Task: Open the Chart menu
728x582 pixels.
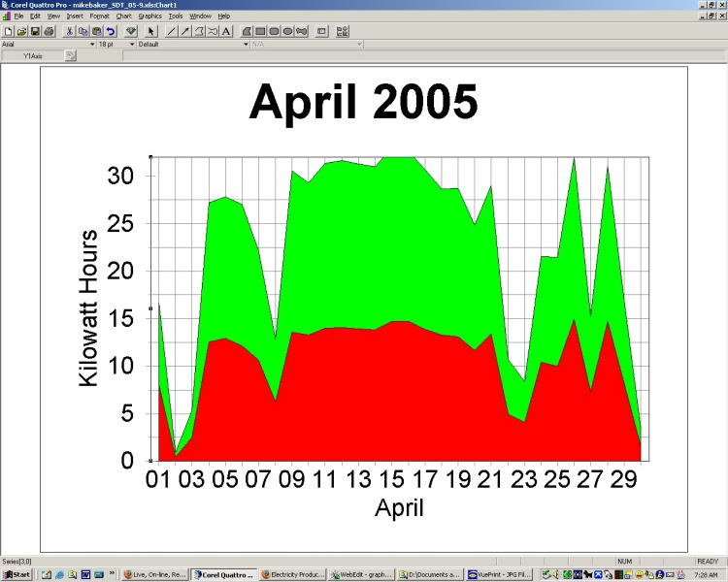Action: point(123,16)
